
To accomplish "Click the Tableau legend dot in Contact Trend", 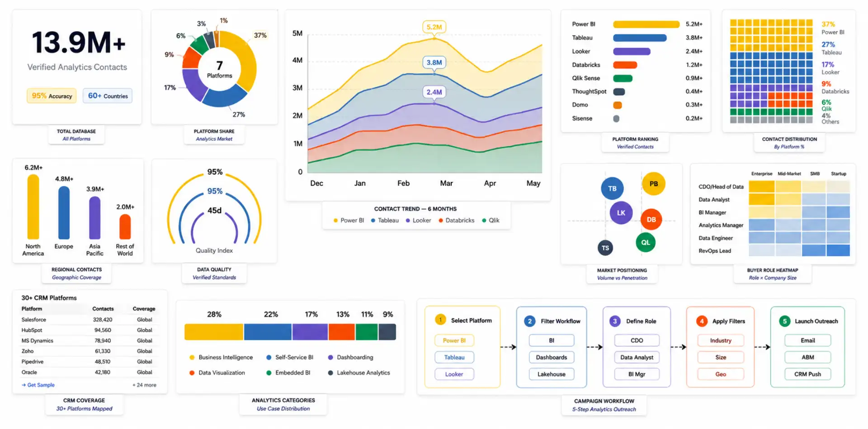I will click(x=373, y=220).
